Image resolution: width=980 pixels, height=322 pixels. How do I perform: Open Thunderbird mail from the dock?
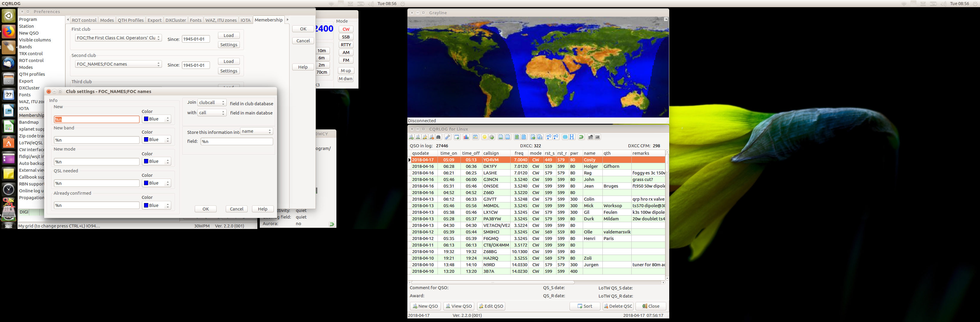pyautogui.click(x=9, y=63)
